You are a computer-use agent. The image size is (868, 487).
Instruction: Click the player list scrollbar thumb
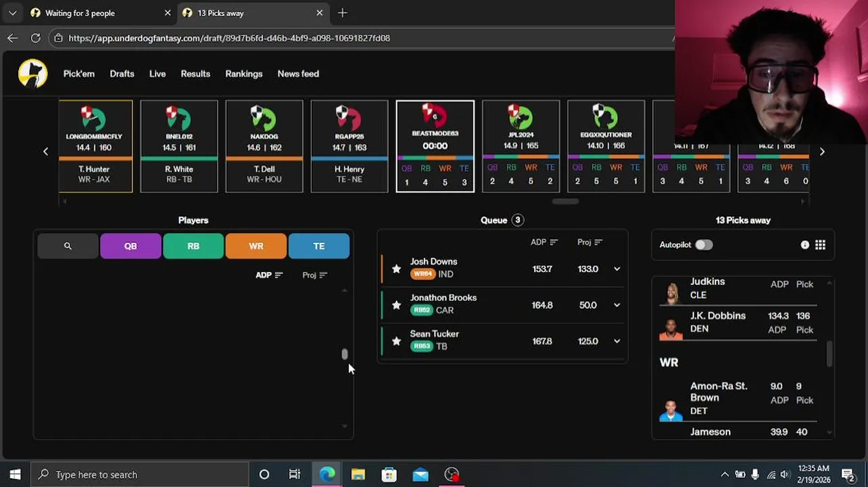pyautogui.click(x=345, y=354)
